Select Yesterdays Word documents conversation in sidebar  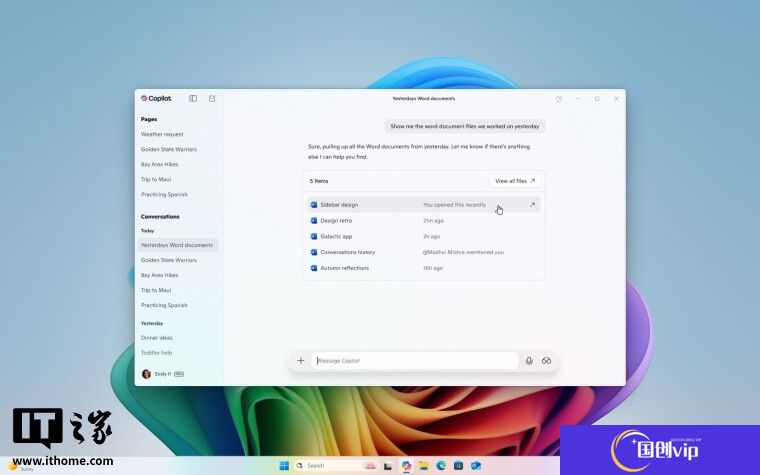tap(177, 245)
